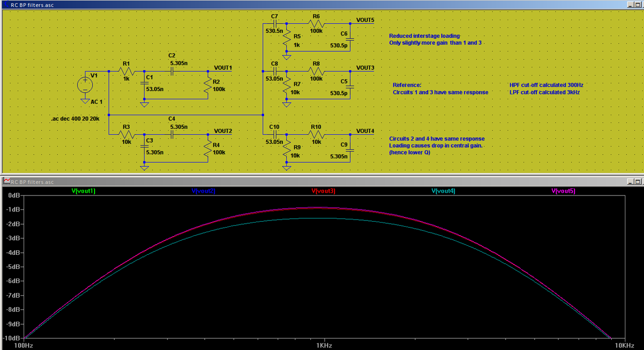Select the V(vout1) trace label
The image size is (644, 350).
[x=84, y=191]
